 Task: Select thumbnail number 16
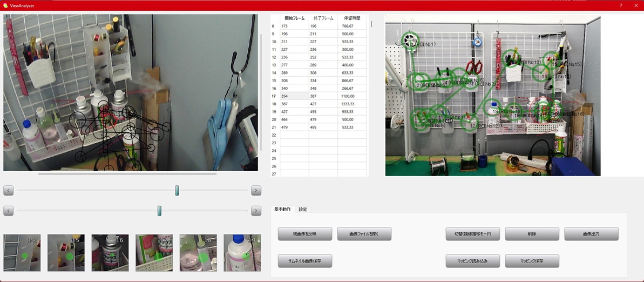point(110,253)
